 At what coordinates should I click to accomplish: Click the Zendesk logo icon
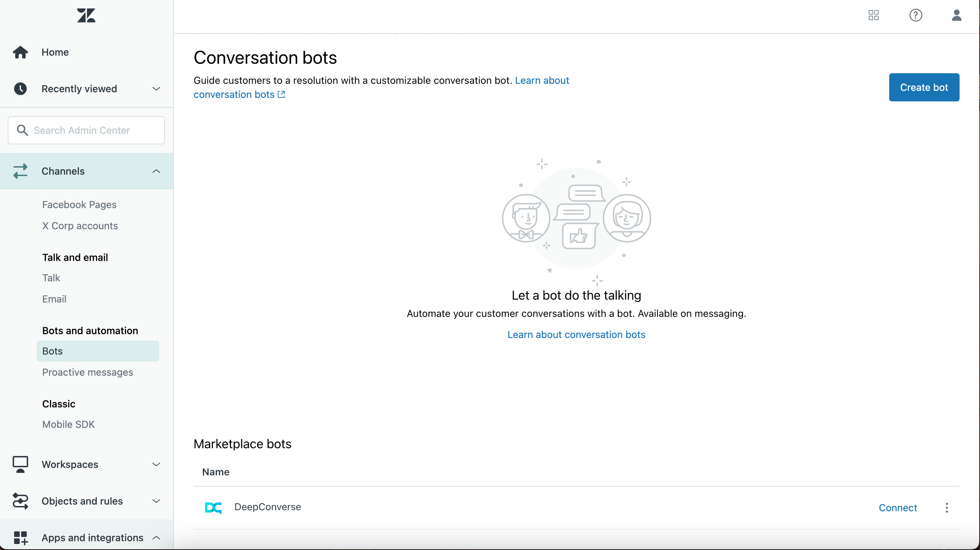click(x=86, y=15)
